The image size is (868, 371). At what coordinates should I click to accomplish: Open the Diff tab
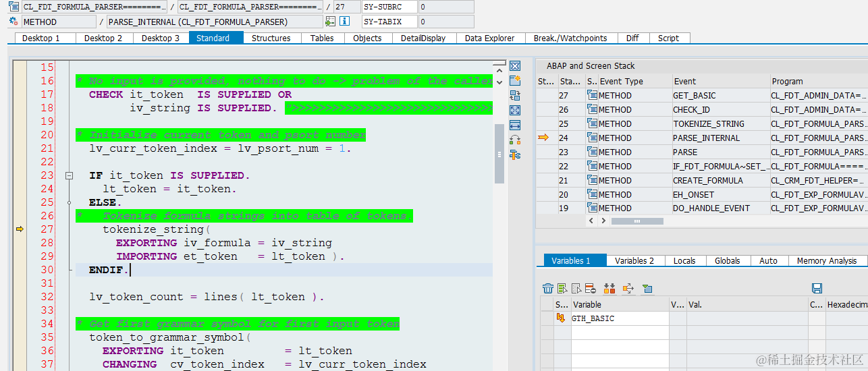[x=632, y=38]
